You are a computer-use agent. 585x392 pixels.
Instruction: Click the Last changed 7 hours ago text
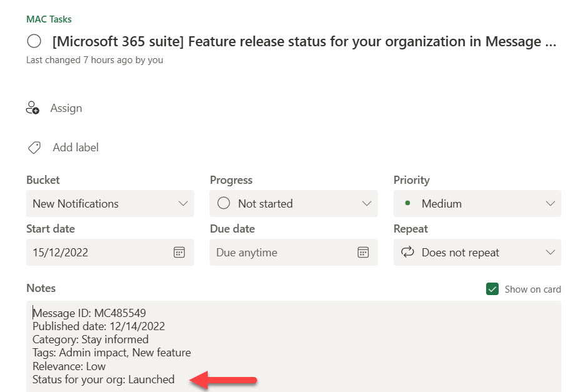pyautogui.click(x=94, y=60)
